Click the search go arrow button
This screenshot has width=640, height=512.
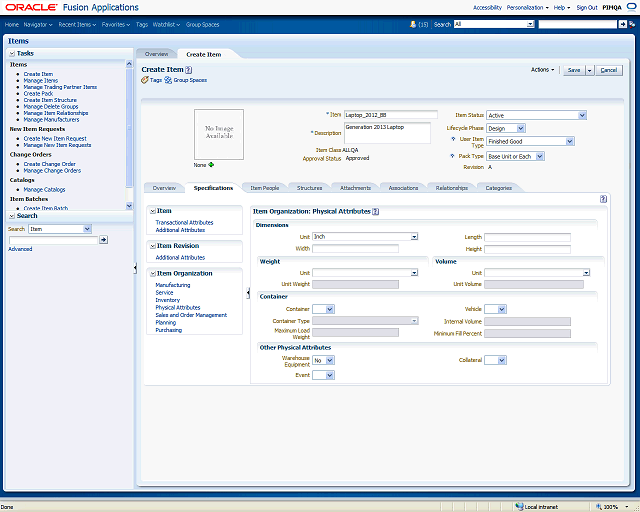coord(103,240)
